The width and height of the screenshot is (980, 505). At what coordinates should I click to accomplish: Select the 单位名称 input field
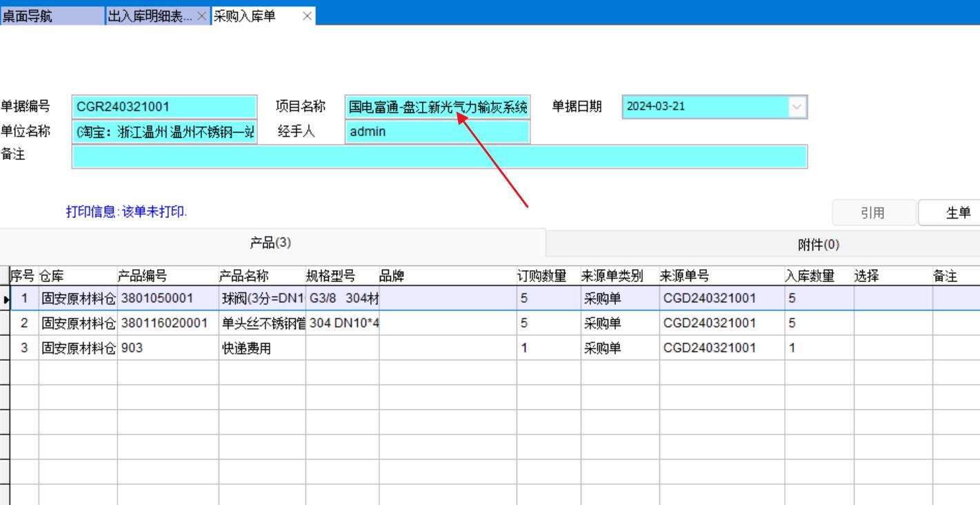164,132
